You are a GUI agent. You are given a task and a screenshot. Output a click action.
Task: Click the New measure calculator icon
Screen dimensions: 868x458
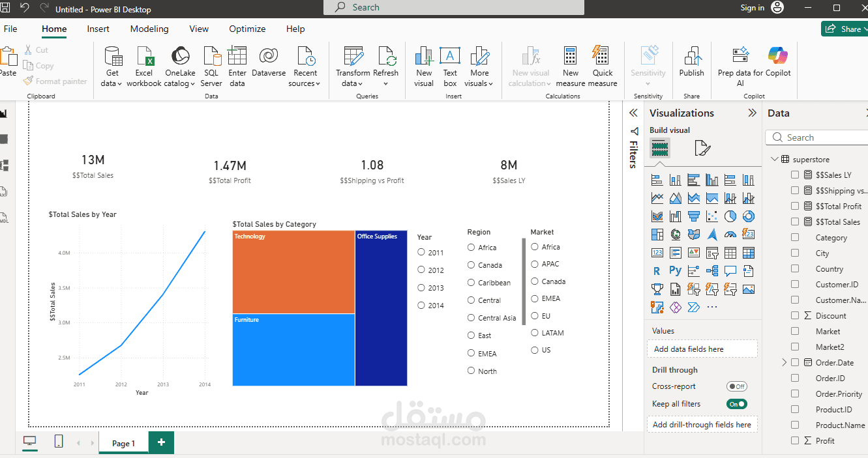(571, 57)
